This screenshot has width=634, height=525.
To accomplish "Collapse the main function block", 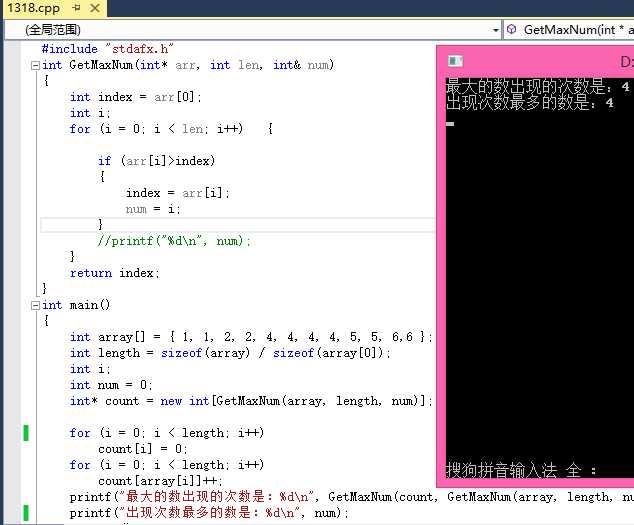I will pos(36,305).
